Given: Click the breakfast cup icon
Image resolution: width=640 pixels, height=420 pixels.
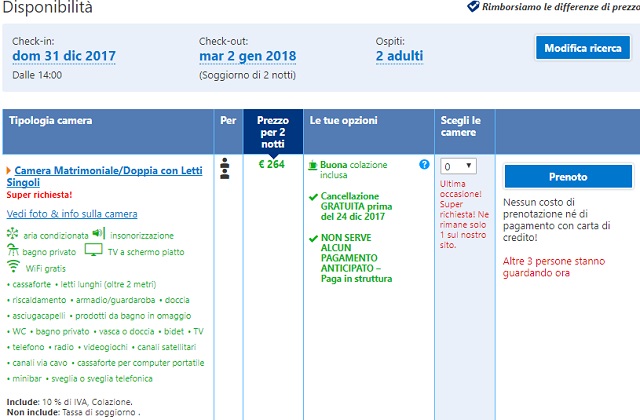Looking at the screenshot, I should pyautogui.click(x=313, y=165).
